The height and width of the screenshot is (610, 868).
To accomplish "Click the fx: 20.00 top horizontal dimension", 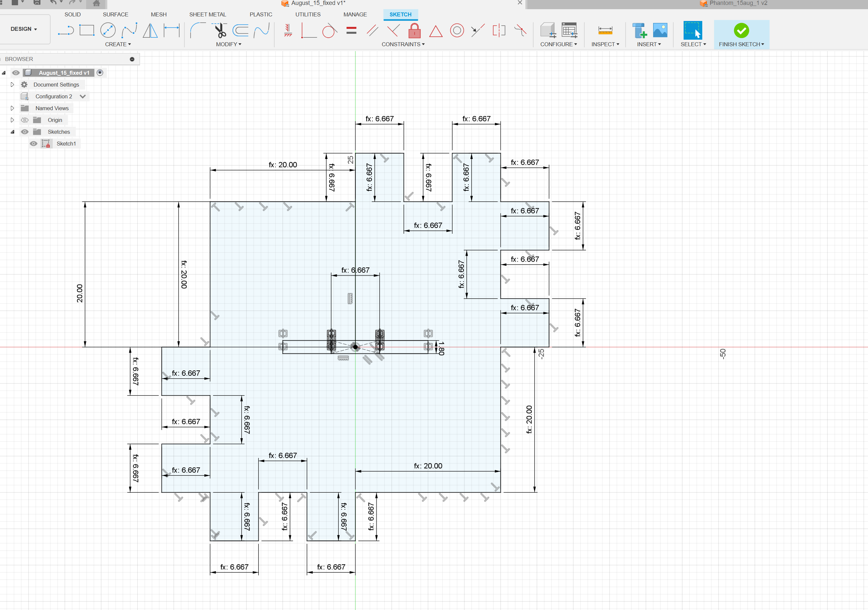I will tap(283, 165).
